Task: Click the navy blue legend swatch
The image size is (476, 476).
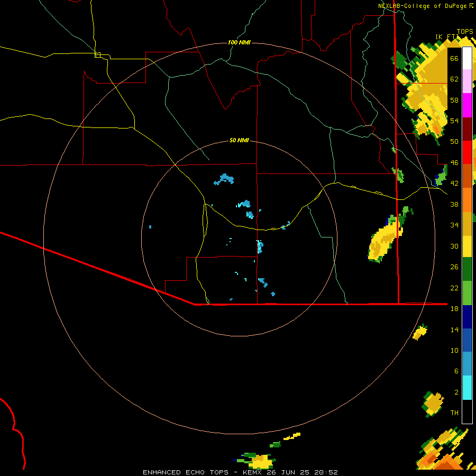Action: [467, 317]
